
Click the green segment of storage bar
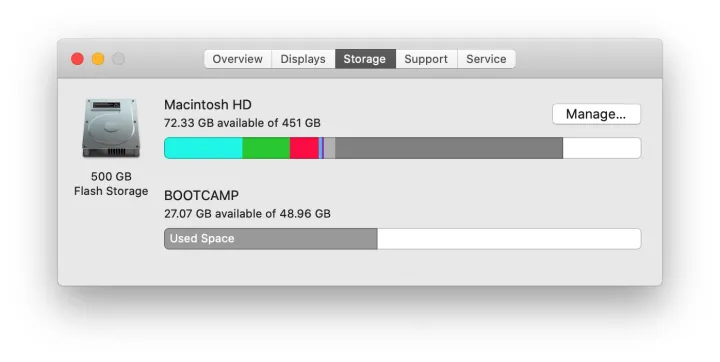click(266, 148)
